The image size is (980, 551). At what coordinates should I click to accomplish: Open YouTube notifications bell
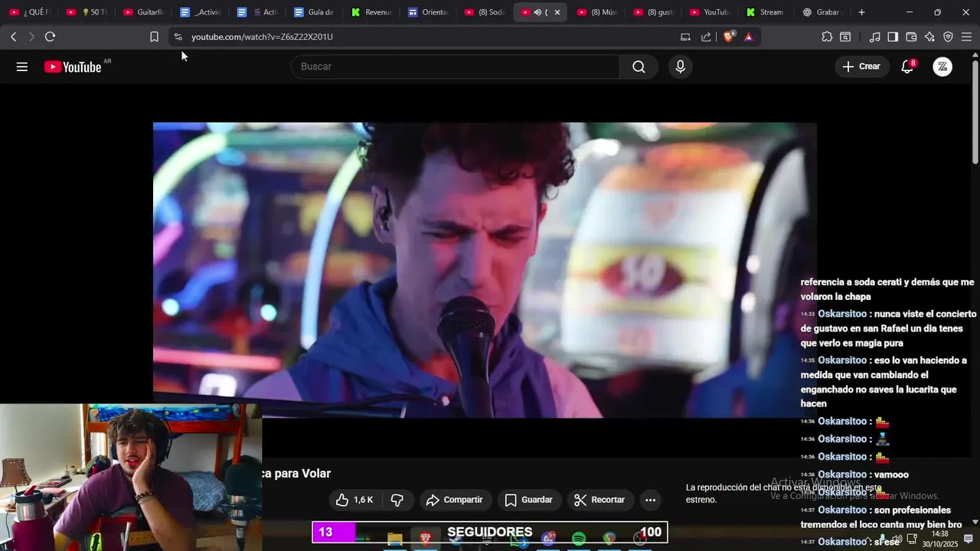pyautogui.click(x=907, y=67)
